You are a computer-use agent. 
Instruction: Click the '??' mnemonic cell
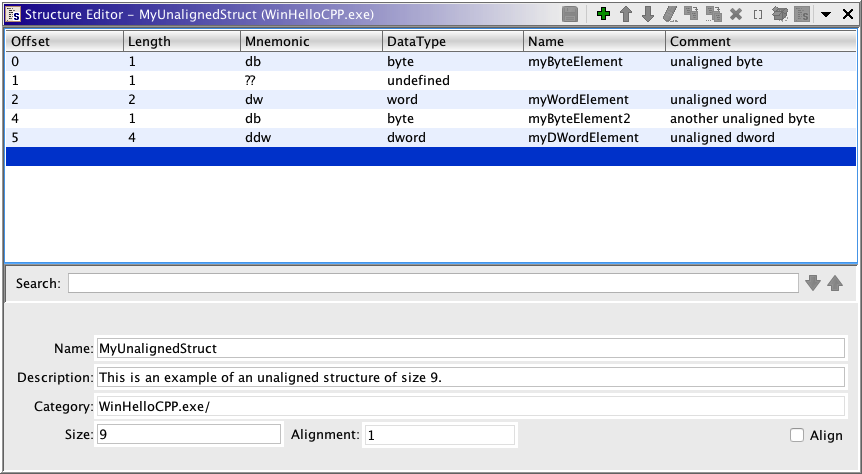[311, 80]
